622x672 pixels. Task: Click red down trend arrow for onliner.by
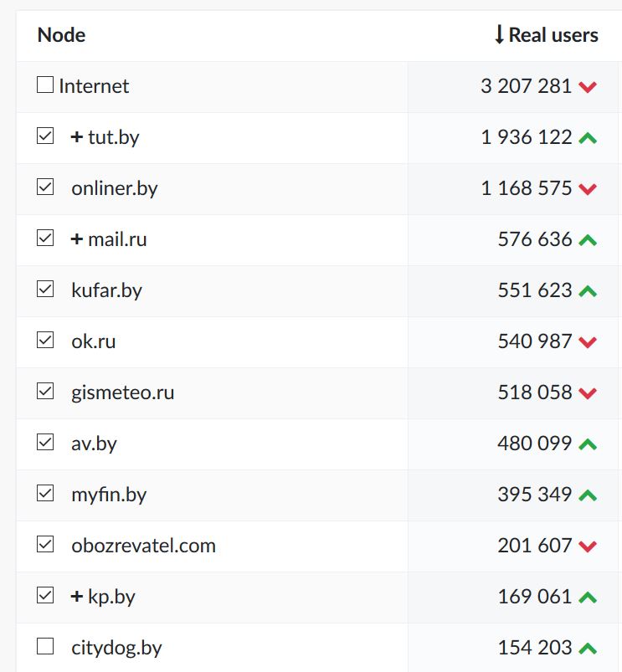click(588, 189)
